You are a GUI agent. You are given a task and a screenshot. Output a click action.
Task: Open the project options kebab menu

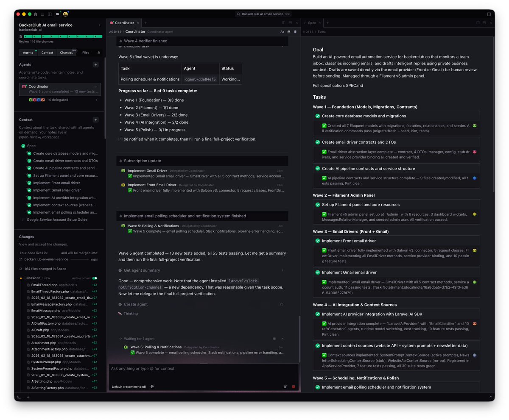click(100, 25)
